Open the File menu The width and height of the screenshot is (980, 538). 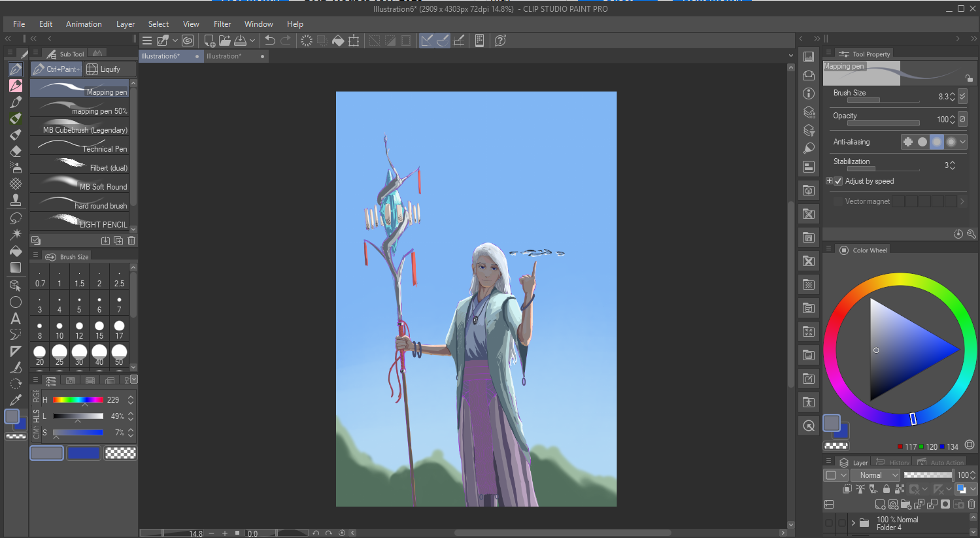coord(19,24)
